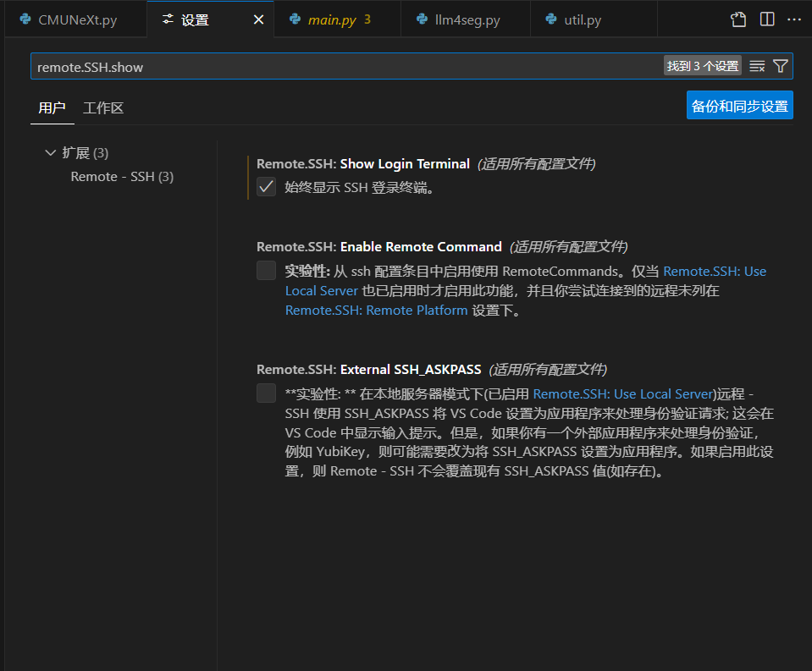Clear the settings search input icon
The image size is (812, 671).
click(757, 66)
